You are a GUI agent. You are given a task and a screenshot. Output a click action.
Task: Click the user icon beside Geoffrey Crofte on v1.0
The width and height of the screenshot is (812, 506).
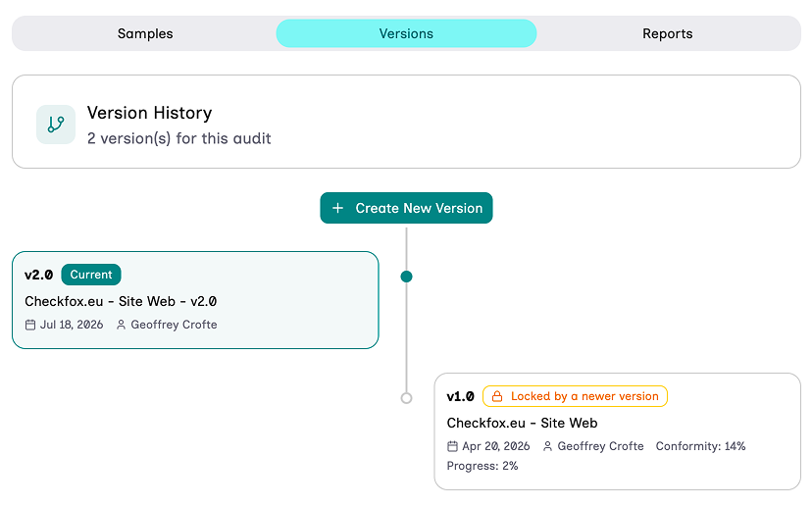click(547, 446)
